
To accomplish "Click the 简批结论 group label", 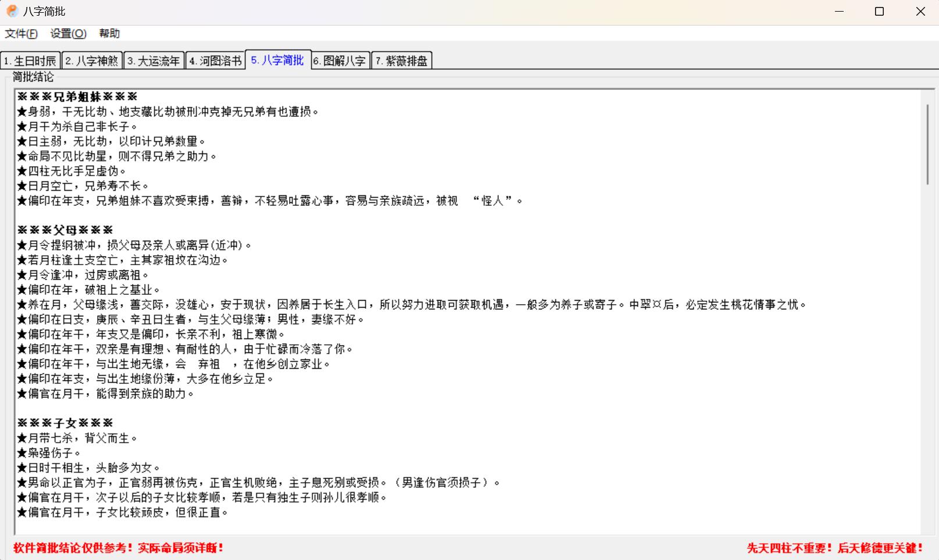I will point(33,77).
